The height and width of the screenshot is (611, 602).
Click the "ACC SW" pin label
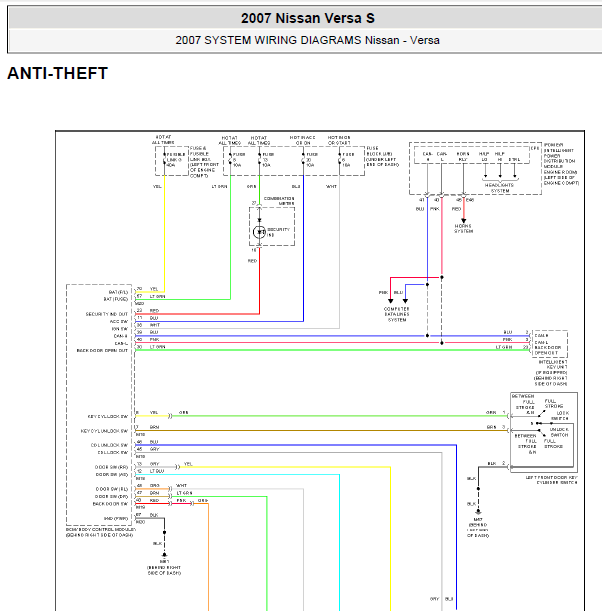119,321
